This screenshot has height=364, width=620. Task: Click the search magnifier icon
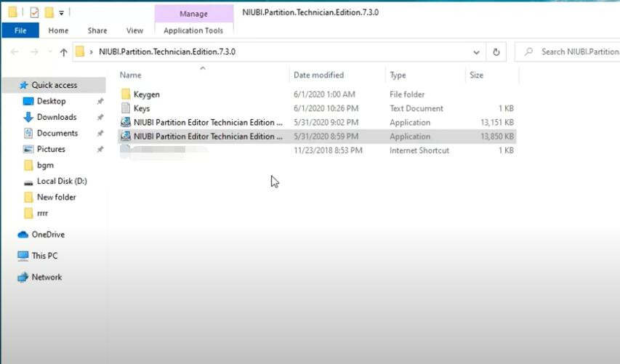(528, 52)
